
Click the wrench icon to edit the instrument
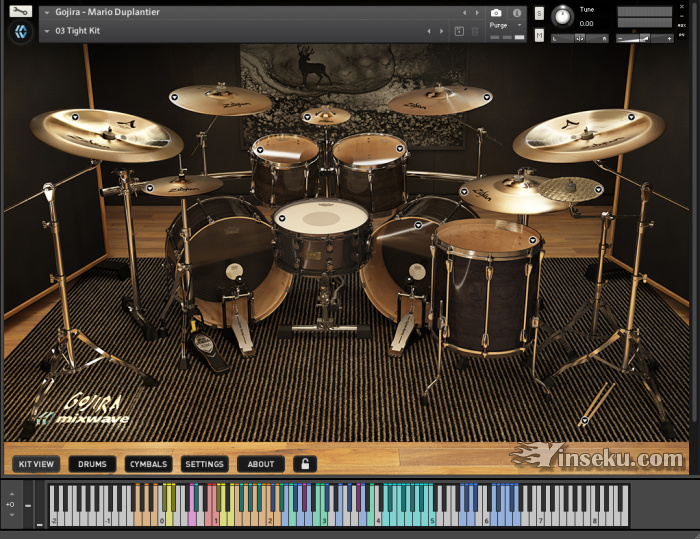pos(21,11)
